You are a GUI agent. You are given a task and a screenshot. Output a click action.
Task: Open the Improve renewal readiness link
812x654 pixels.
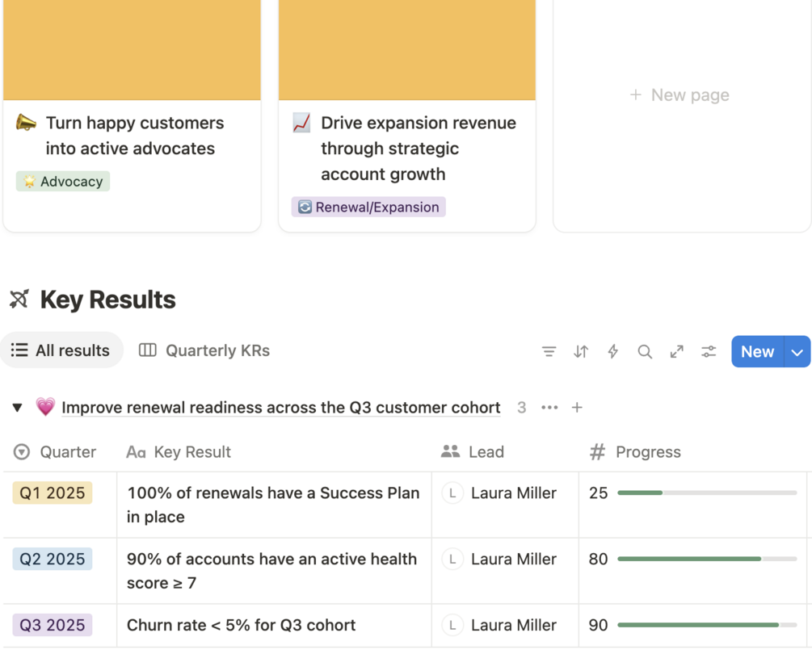coord(280,408)
